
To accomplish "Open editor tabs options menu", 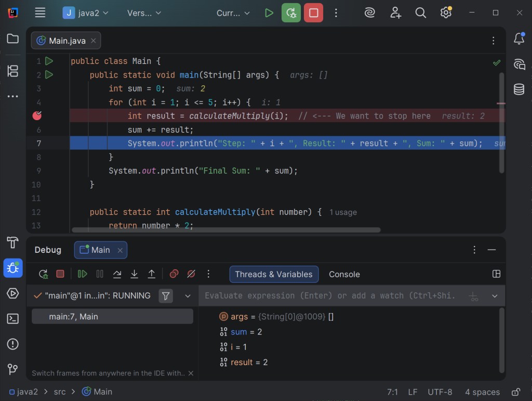I will point(494,41).
